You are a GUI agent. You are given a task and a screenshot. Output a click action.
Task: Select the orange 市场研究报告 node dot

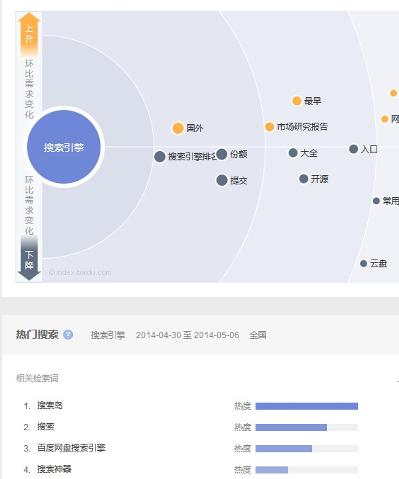(x=269, y=127)
